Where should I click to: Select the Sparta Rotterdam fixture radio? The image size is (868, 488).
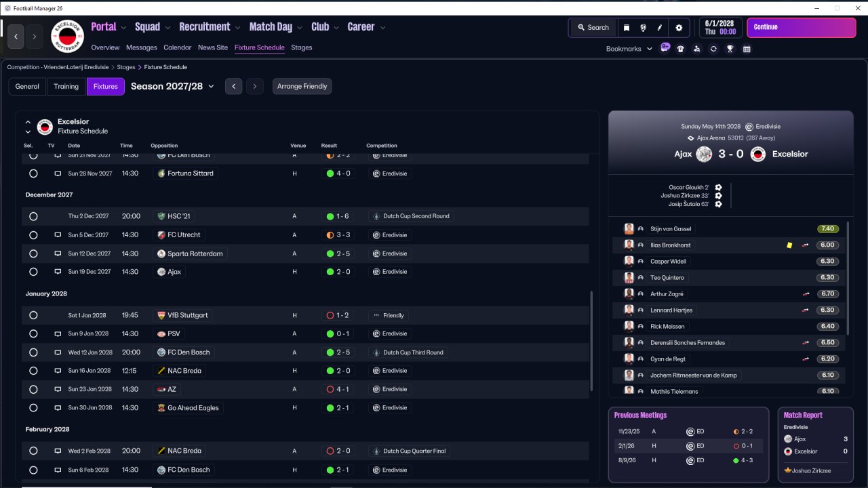(x=33, y=253)
